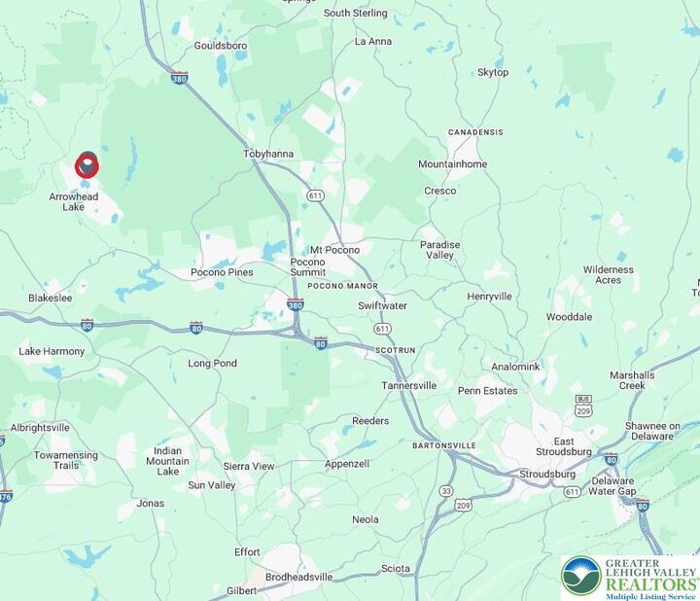Click the I-380 shield below Pocono Summit
Screen dimensions: 700x601
[x=296, y=304]
